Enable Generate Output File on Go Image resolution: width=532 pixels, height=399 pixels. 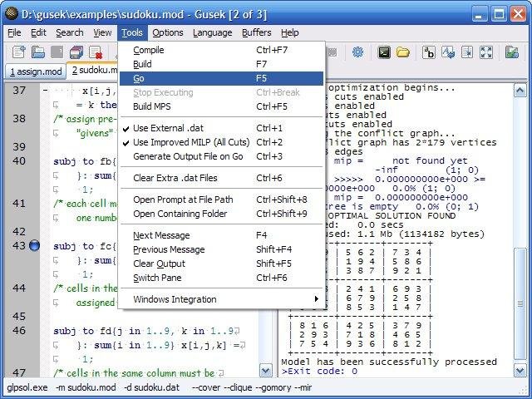tap(221, 156)
